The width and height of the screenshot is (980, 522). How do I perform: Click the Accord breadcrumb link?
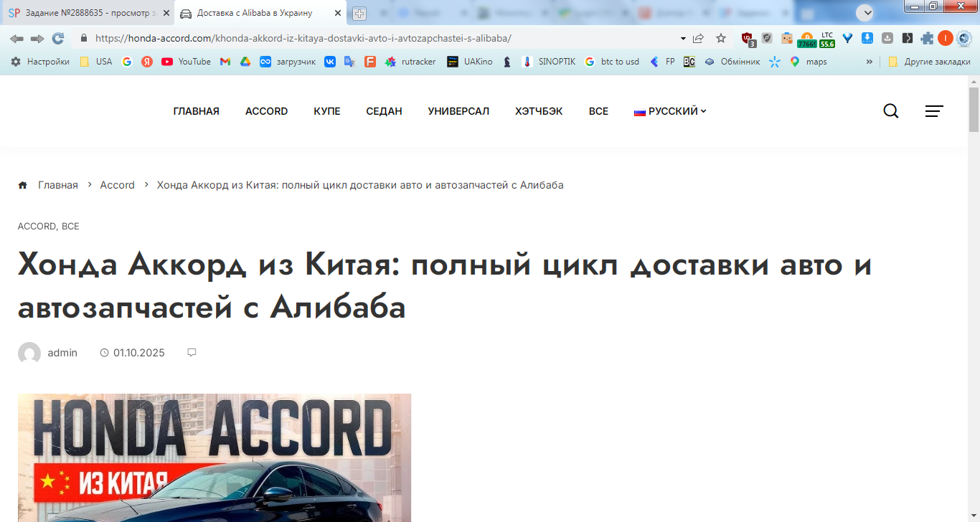[118, 185]
